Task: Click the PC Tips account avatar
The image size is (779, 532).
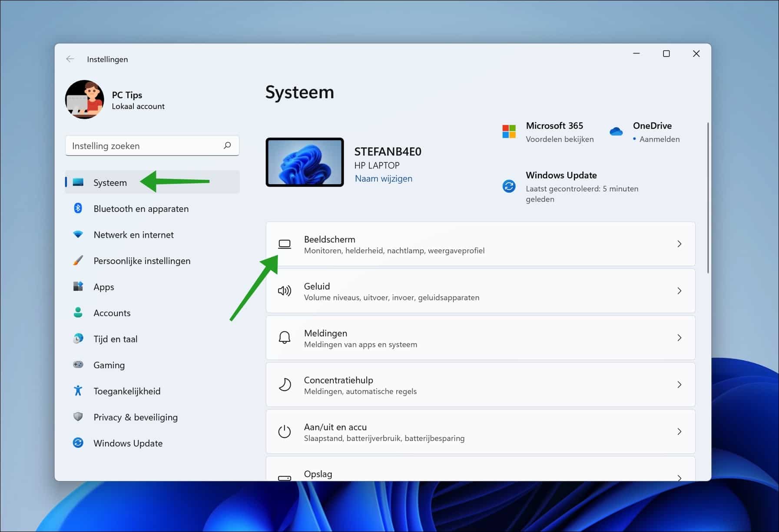Action: (84, 99)
